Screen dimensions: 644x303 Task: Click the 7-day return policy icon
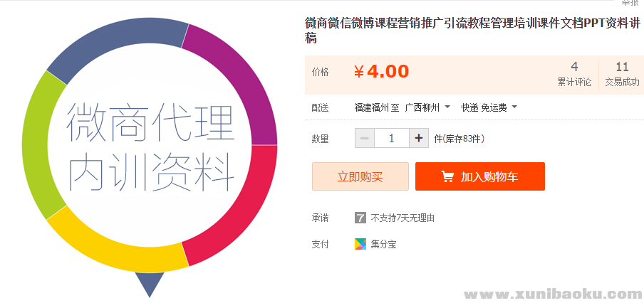pyautogui.click(x=360, y=218)
